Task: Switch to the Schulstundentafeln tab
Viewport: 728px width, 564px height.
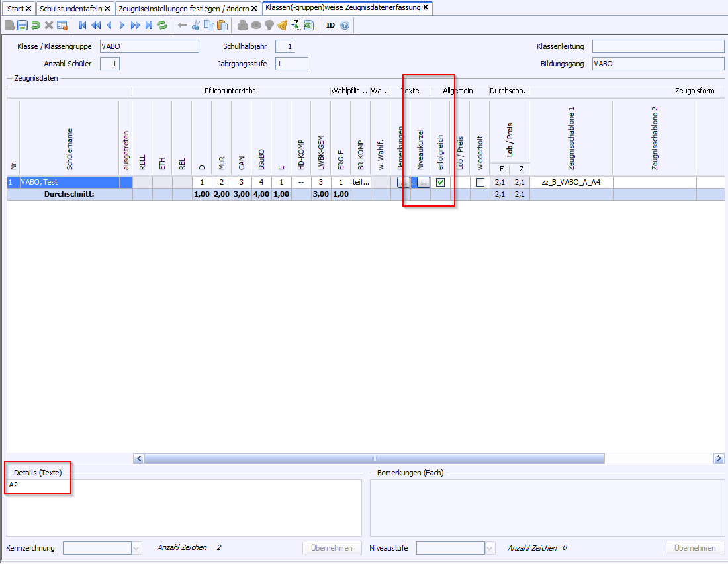Action: click(71, 8)
